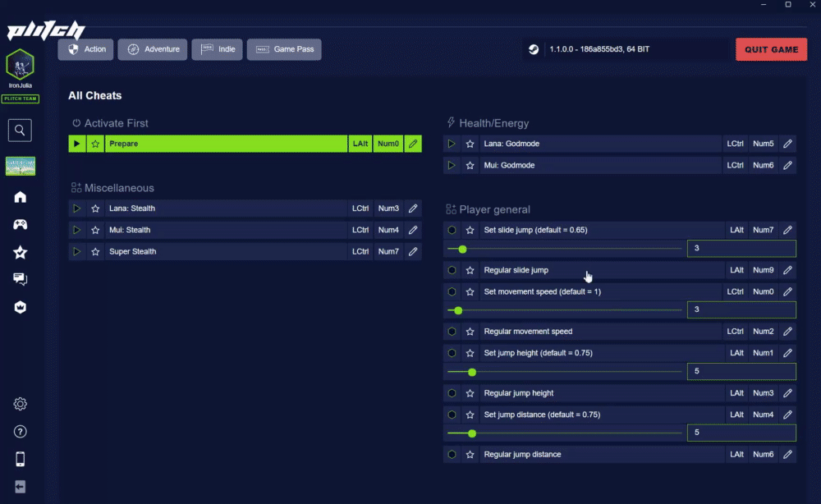Select the Indie category tag
Image resolution: width=821 pixels, height=504 pixels.
coord(218,49)
